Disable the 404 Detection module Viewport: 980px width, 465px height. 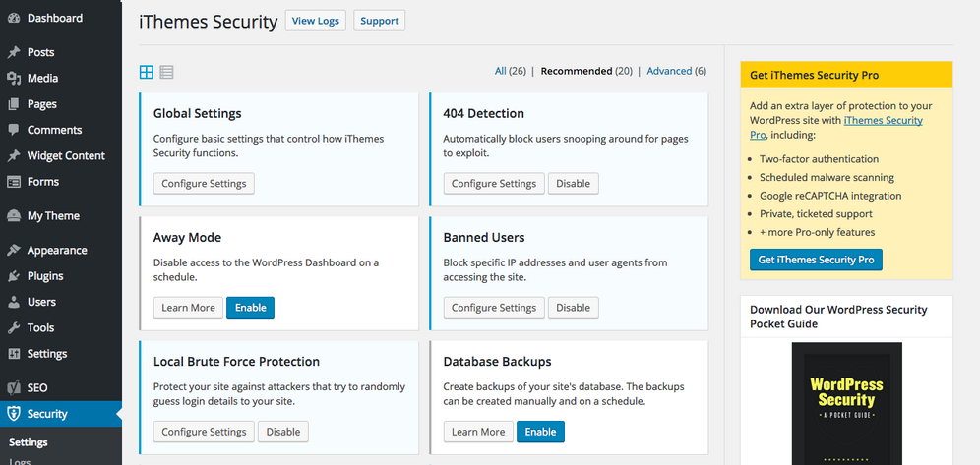(x=573, y=184)
